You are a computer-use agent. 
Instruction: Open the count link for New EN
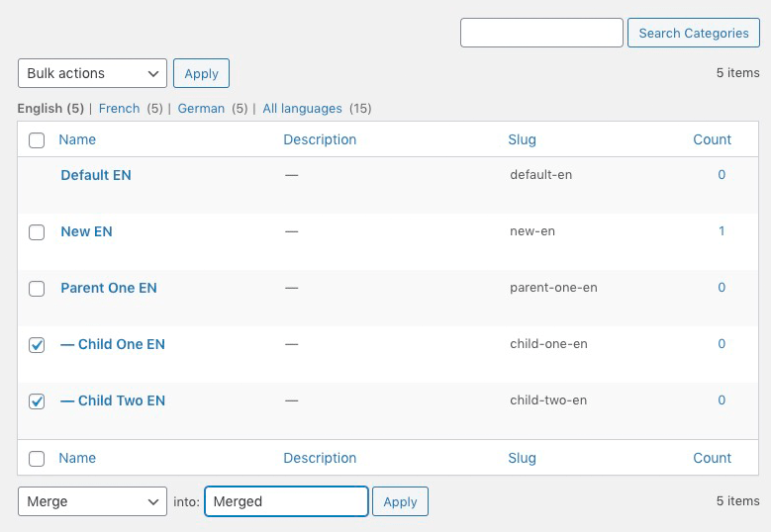(722, 231)
